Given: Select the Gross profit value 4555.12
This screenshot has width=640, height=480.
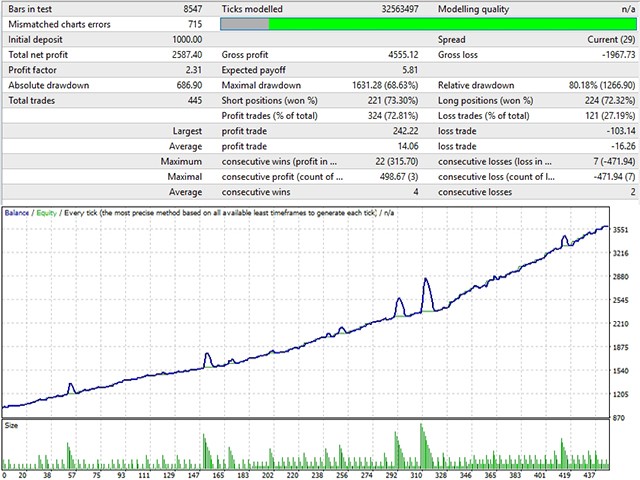Looking at the screenshot, I should pos(403,55).
